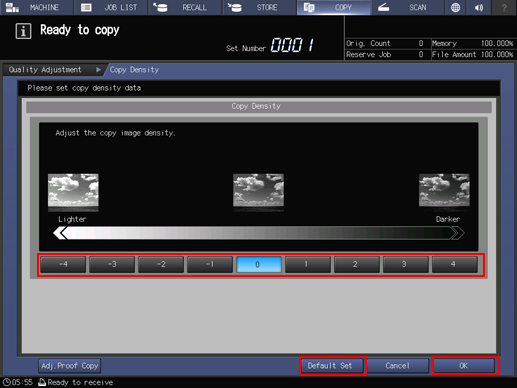Click the Lighter double-arrow on density bar

click(x=60, y=233)
